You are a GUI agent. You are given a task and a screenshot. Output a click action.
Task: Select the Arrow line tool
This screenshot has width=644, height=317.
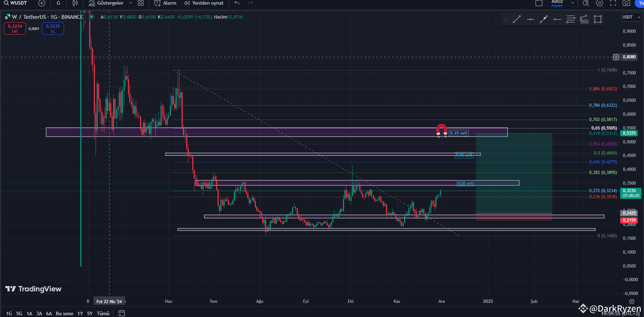coord(544,19)
